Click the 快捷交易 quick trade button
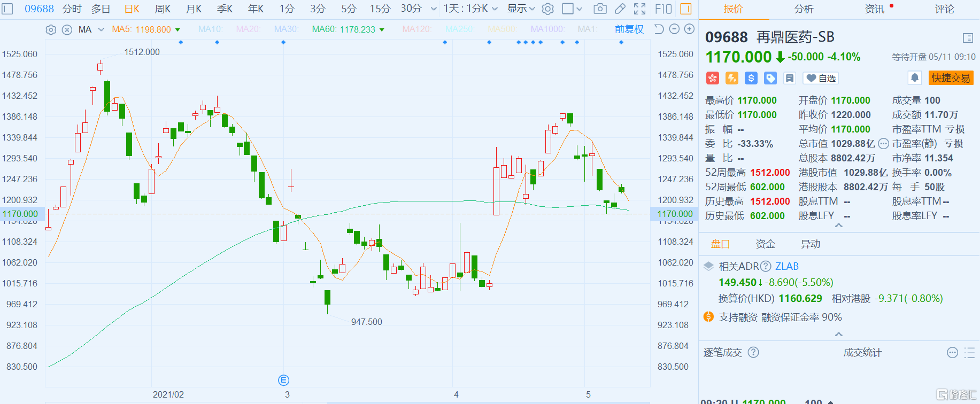980x404 pixels. tap(951, 78)
